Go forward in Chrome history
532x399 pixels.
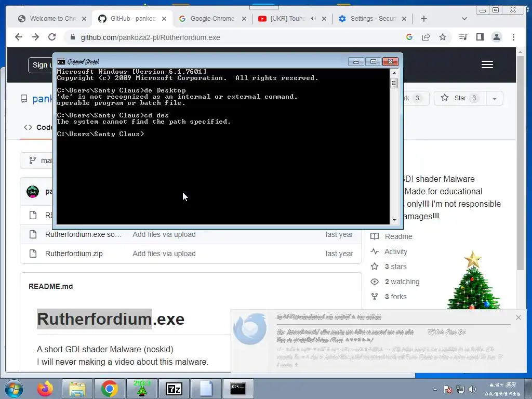pyautogui.click(x=35, y=37)
